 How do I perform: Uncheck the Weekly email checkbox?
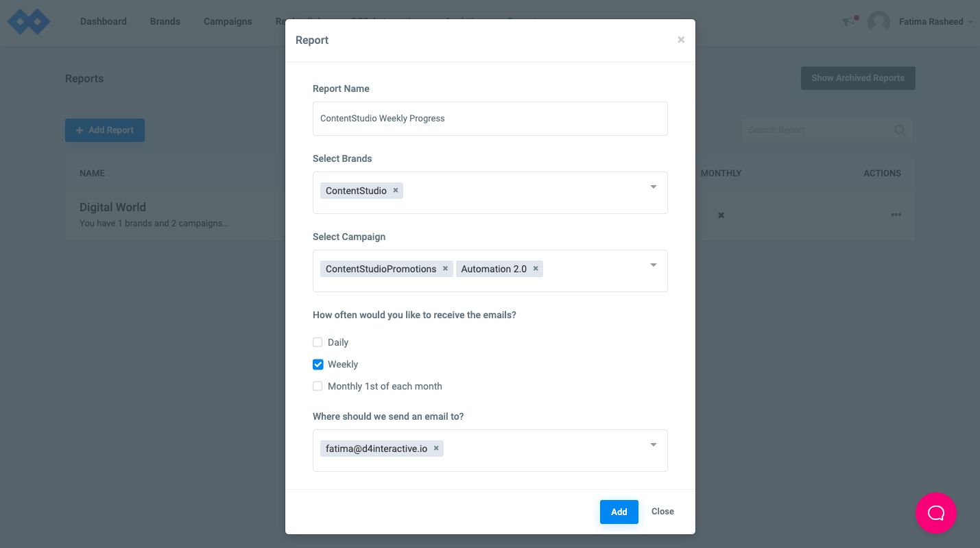(x=318, y=364)
